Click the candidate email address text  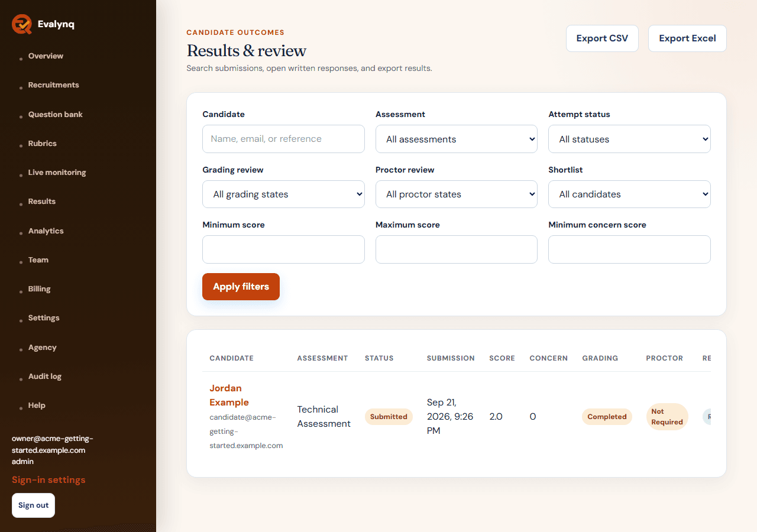[246, 432]
